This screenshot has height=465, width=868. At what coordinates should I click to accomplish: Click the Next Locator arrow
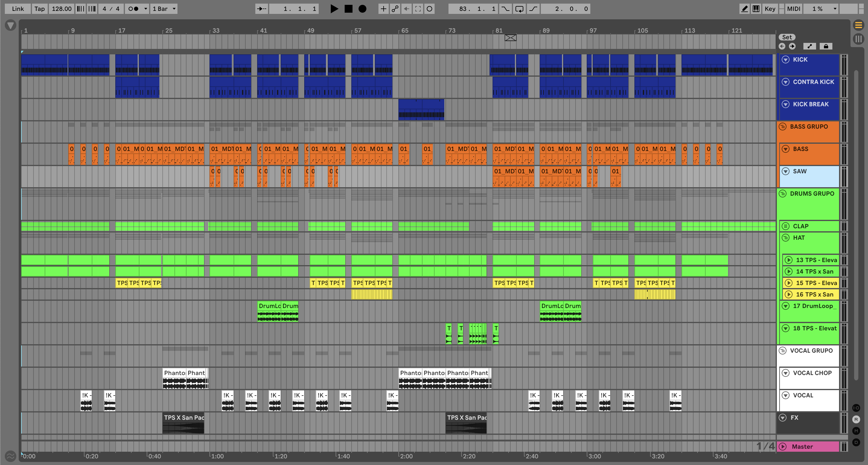[x=792, y=46]
